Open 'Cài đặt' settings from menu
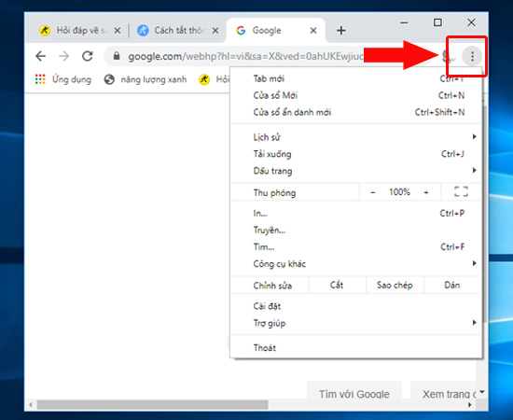 (356, 306)
